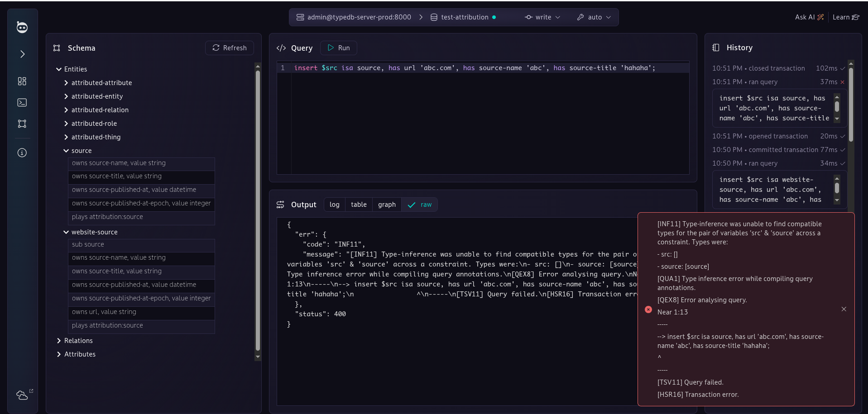Switch output view to log

coord(335,205)
